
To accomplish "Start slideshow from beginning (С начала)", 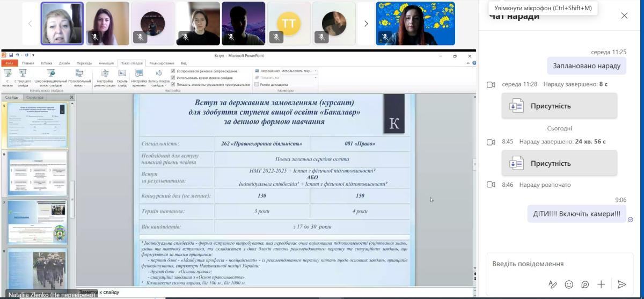I will point(8,78).
